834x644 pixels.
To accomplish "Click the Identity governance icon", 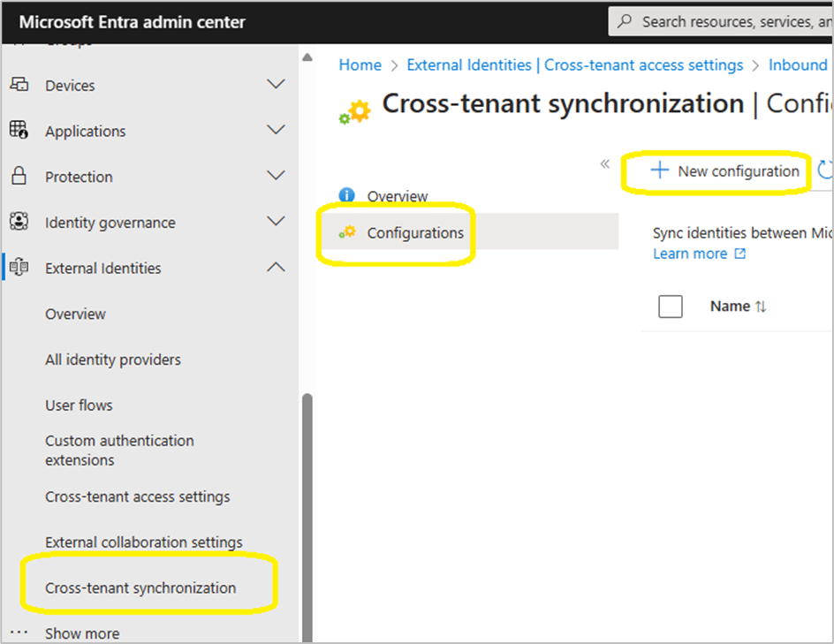I will [19, 222].
